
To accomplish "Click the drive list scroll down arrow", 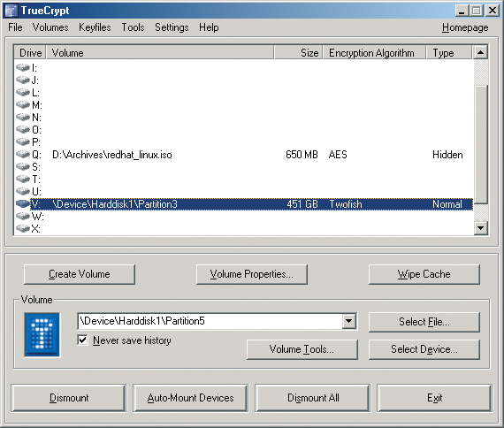I will point(481,228).
